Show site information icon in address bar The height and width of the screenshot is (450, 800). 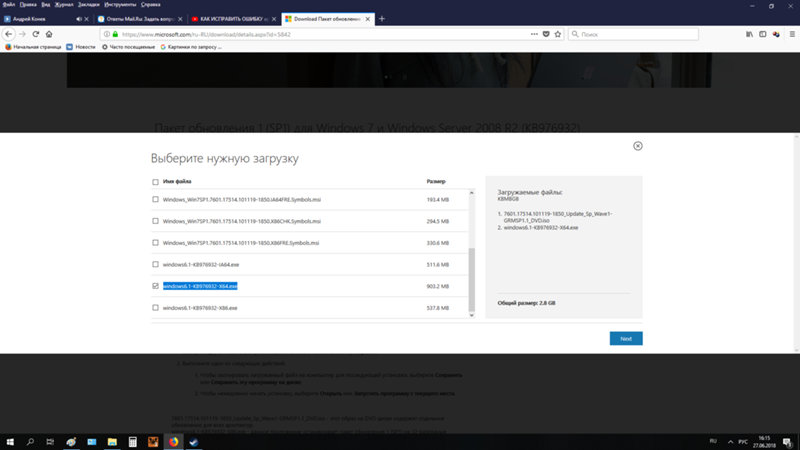107,34
